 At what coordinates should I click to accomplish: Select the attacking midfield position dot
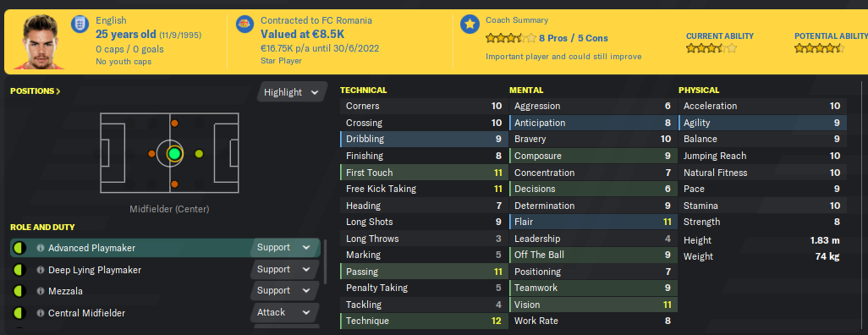[x=200, y=153]
